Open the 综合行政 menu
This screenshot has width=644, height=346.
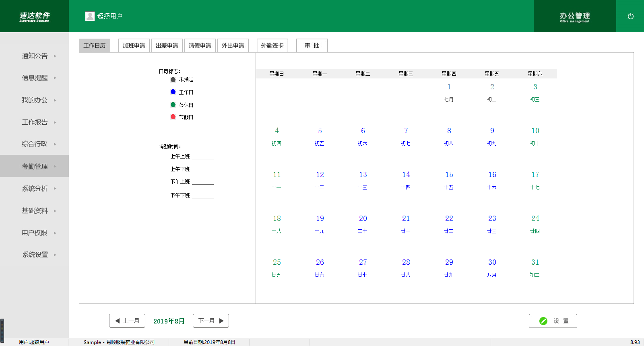pos(35,144)
